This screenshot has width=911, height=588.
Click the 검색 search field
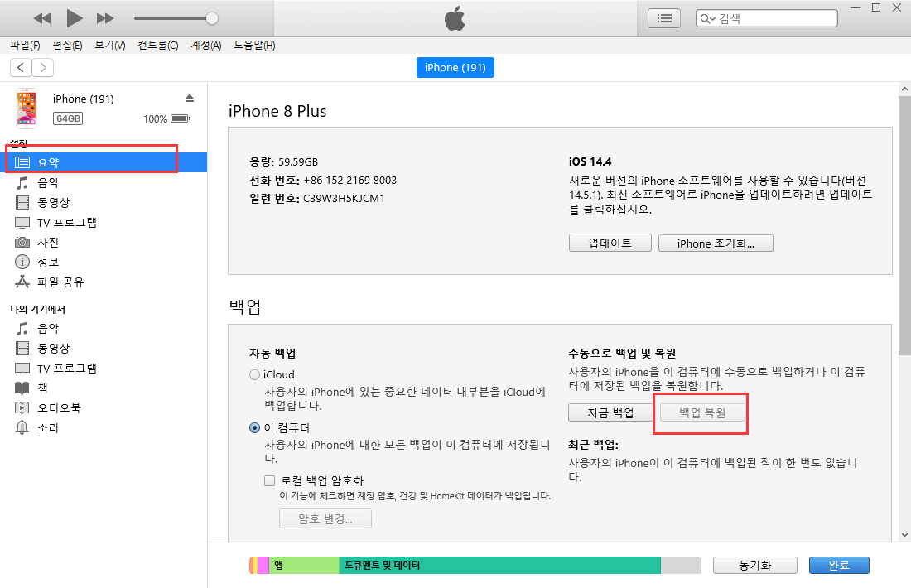[766, 18]
